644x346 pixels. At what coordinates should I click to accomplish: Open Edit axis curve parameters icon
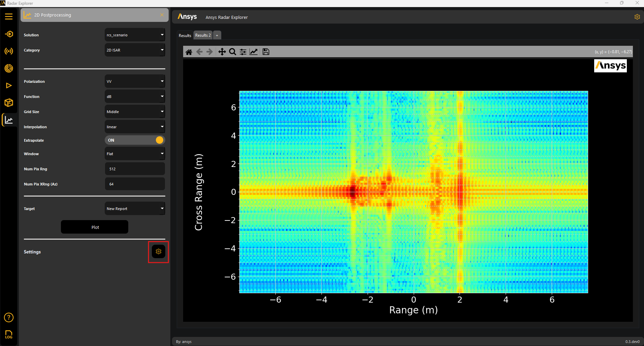pyautogui.click(x=253, y=52)
